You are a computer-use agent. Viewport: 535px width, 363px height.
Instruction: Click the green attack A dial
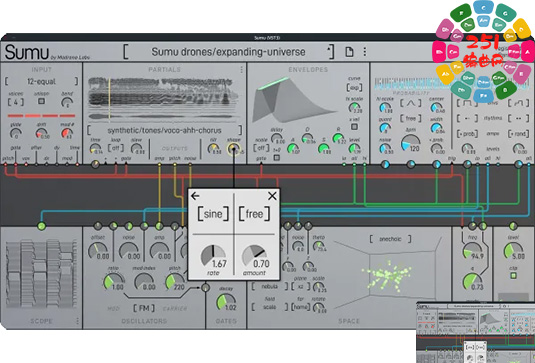point(292,148)
